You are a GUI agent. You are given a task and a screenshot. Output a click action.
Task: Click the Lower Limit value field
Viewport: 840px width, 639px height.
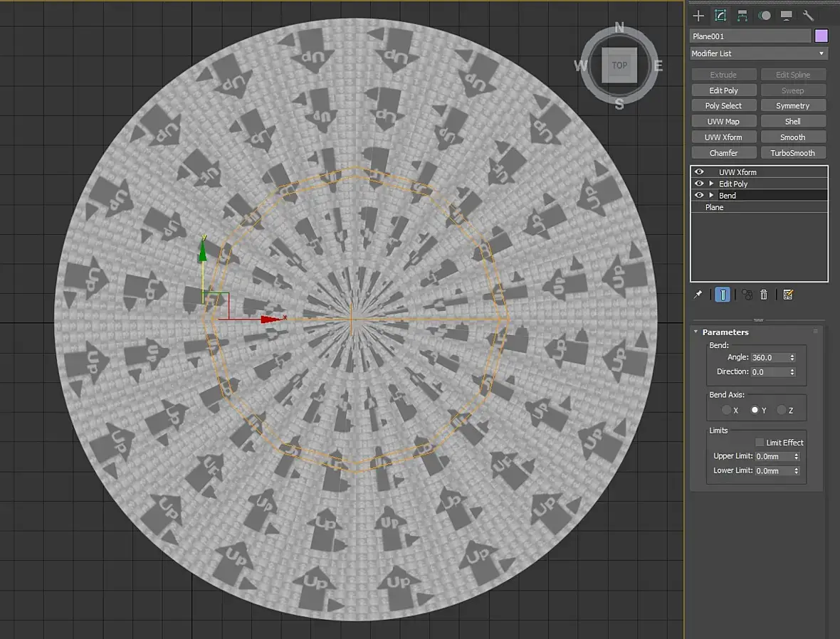coord(774,471)
